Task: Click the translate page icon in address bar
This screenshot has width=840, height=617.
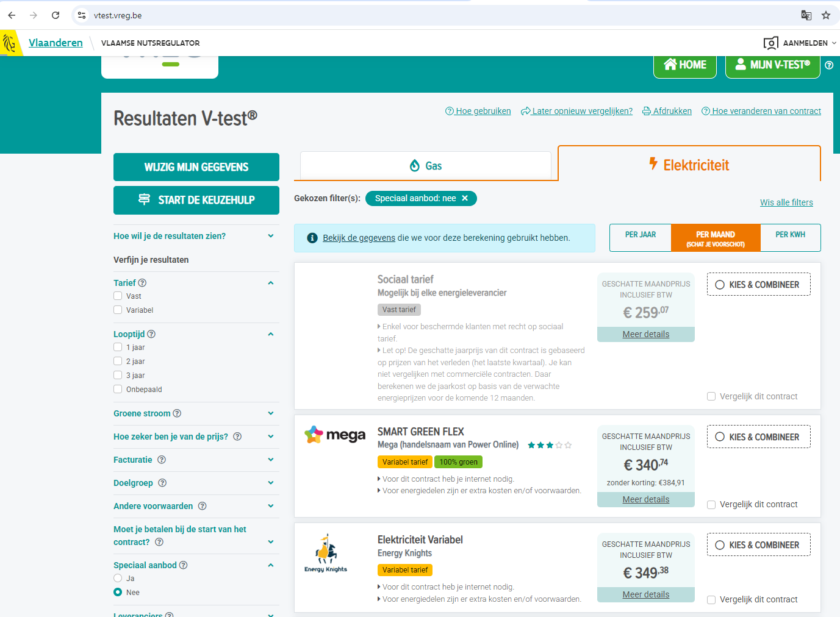Action: coord(806,15)
